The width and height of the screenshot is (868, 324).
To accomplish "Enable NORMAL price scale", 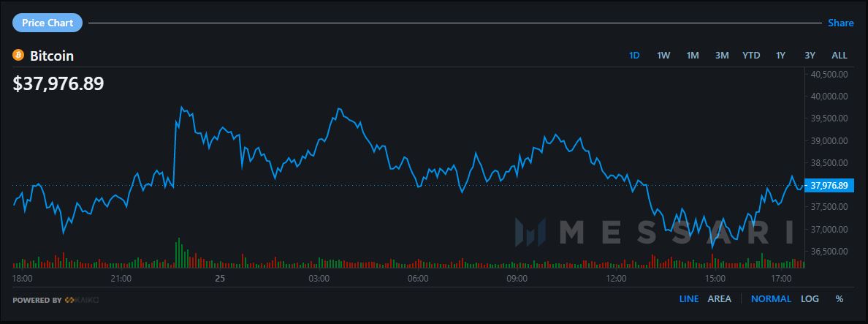I will 771,298.
